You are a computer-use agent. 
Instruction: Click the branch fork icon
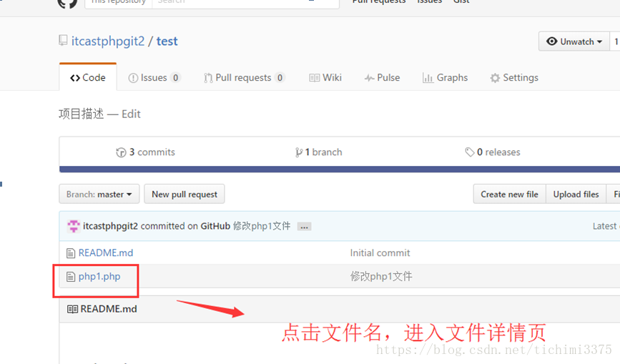pos(298,152)
